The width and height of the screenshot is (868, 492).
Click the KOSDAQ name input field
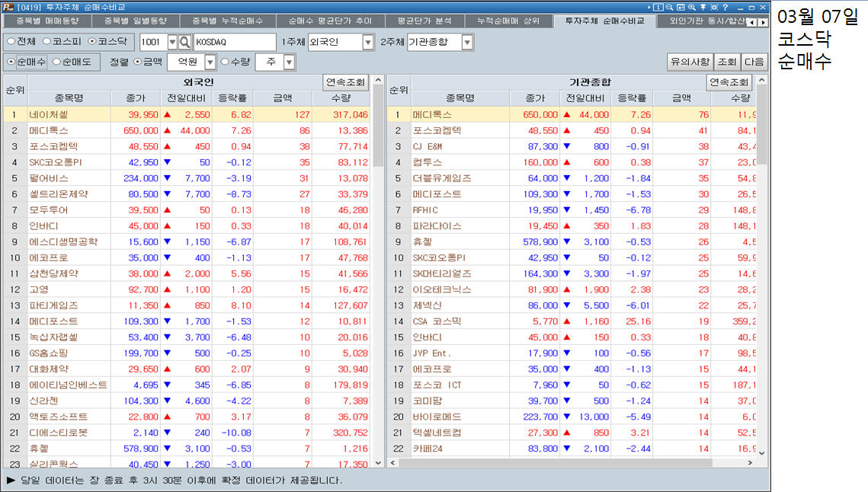235,43
